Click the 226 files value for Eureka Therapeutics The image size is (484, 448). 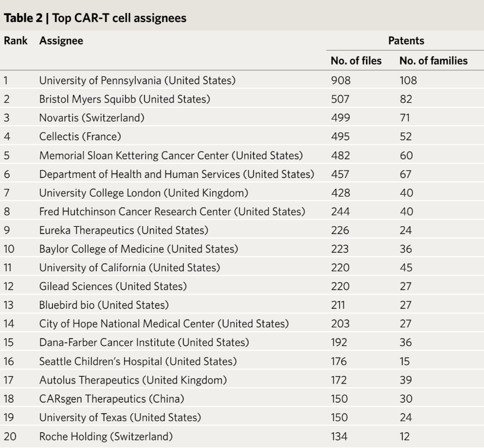coord(340,231)
